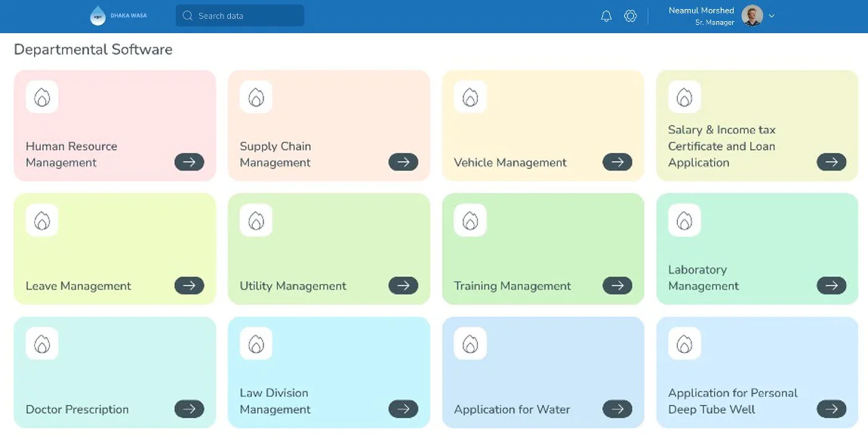Viewport: 868px width, 436px height.
Task: Open the notifications bell
Action: [x=606, y=16]
